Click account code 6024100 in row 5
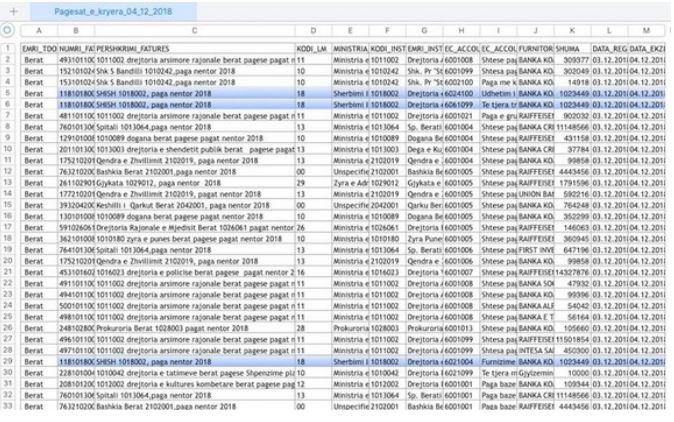 461,93
